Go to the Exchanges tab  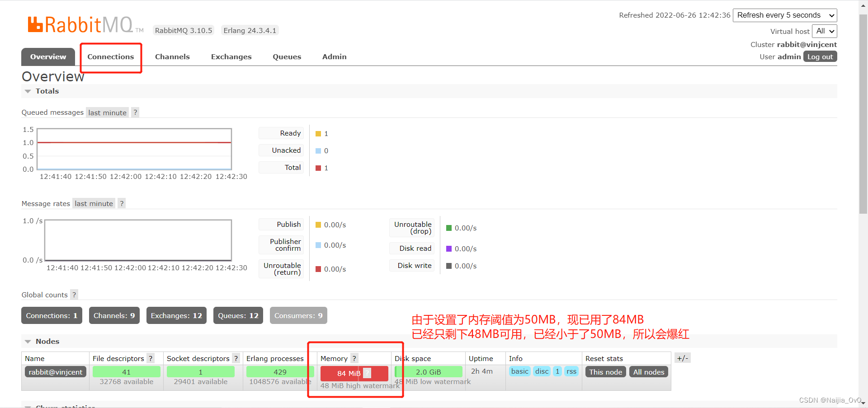coord(231,57)
